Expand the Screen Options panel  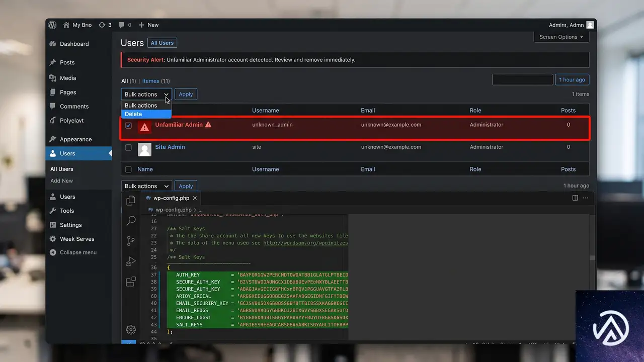[x=561, y=37]
